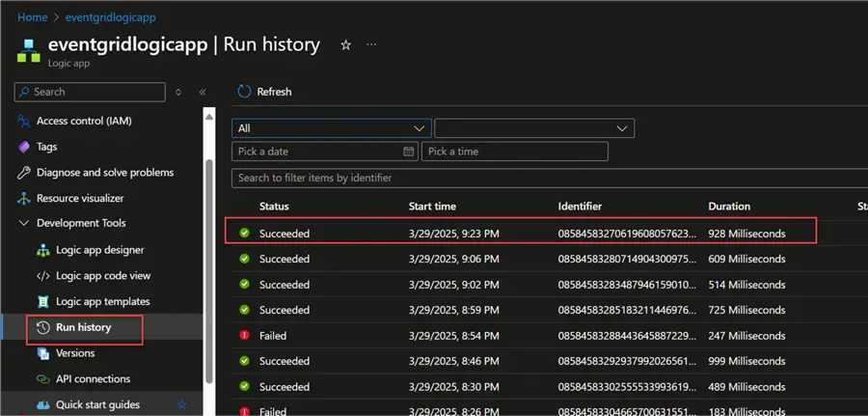Viewport: 868px width, 416px height.
Task: Open API connections page
Action: point(93,379)
